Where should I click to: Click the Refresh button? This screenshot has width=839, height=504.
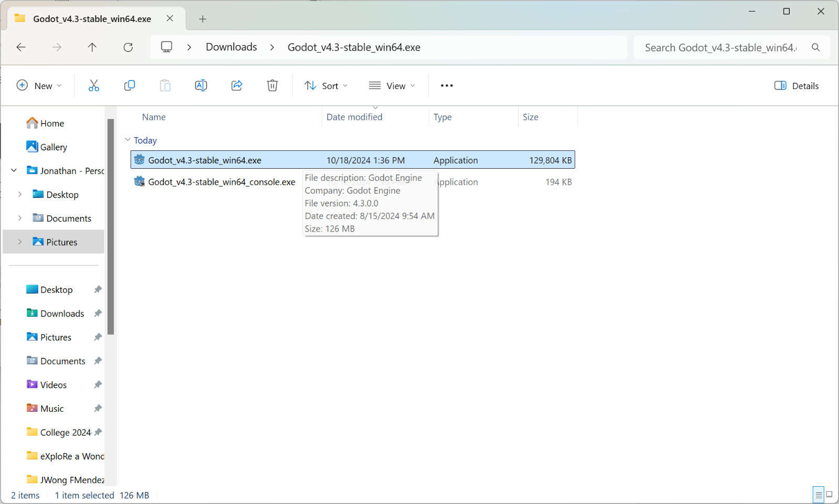point(128,47)
